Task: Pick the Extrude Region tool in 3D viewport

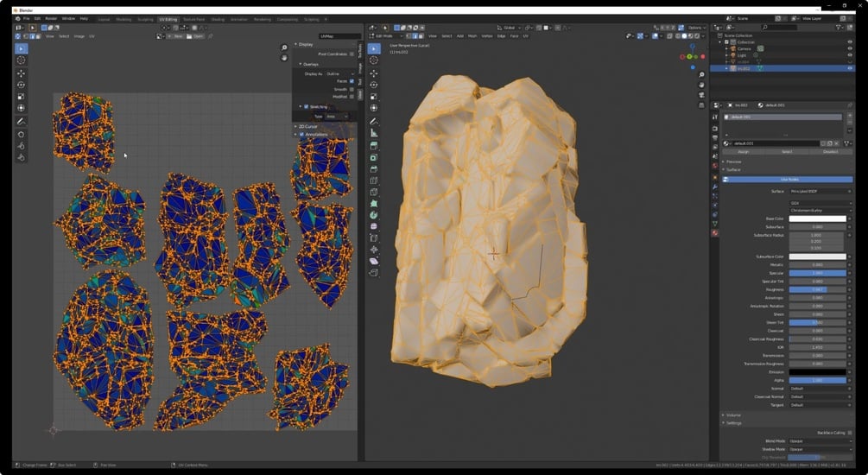Action: pyautogui.click(x=374, y=146)
